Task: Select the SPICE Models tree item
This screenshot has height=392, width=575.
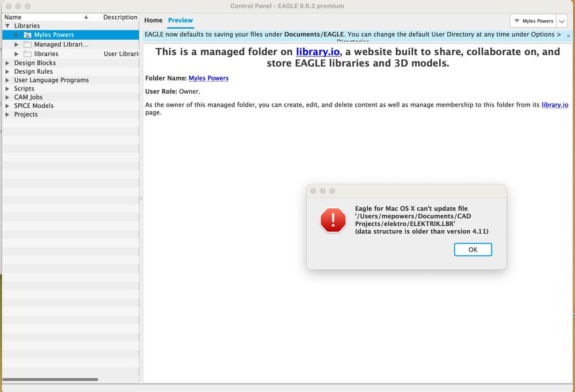Action: pos(34,105)
